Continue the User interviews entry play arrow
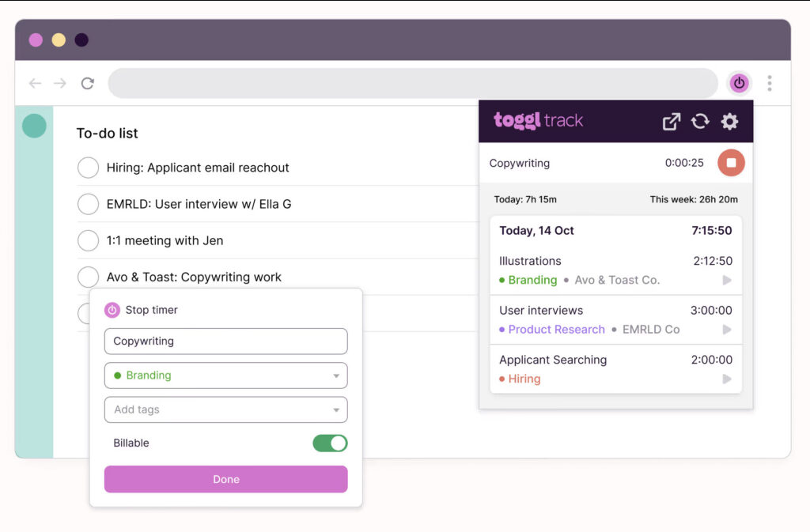The image size is (810, 532). coord(727,329)
